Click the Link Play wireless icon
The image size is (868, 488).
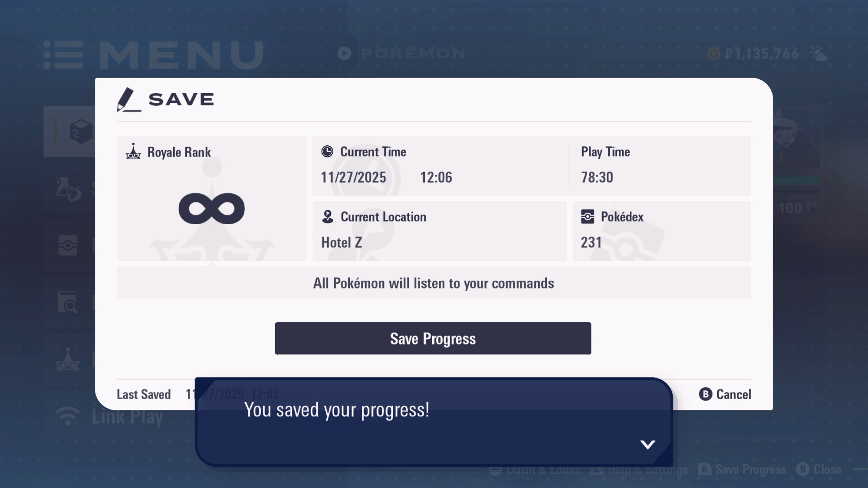pos(68,416)
